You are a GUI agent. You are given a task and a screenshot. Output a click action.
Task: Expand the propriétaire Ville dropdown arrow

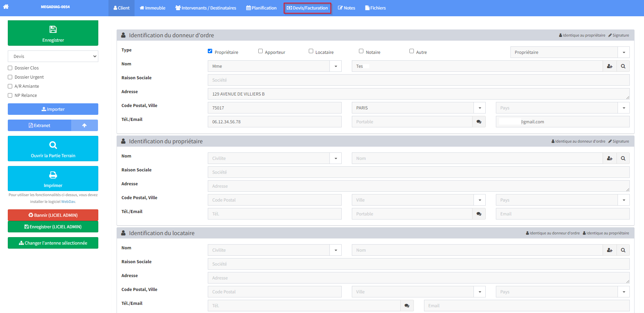[480, 200]
